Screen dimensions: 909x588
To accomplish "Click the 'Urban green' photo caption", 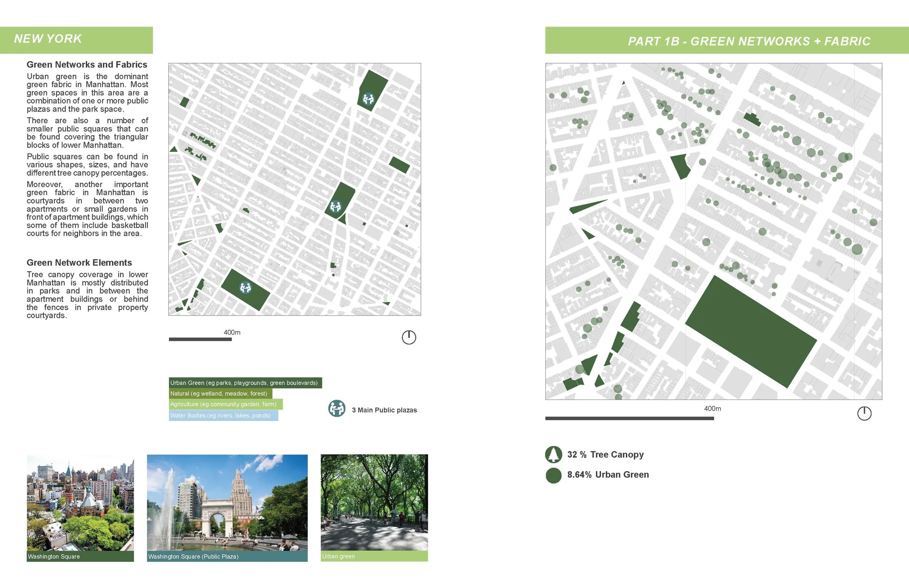I will point(339,556).
